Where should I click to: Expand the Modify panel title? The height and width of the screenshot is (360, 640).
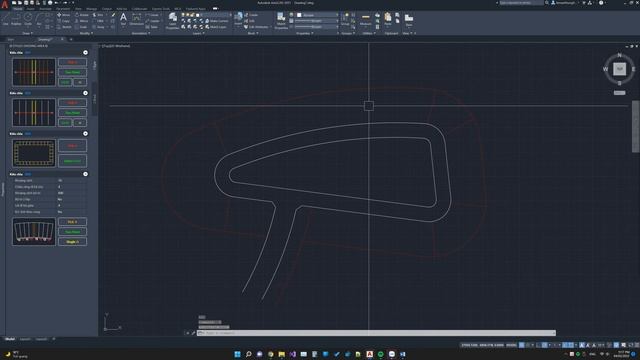tap(86, 33)
